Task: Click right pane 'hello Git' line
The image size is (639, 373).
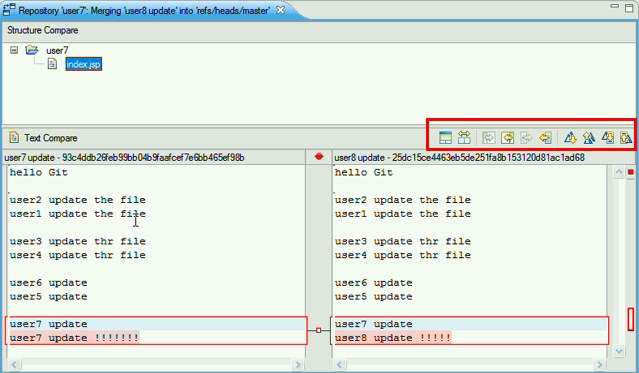Action: pyautogui.click(x=364, y=172)
